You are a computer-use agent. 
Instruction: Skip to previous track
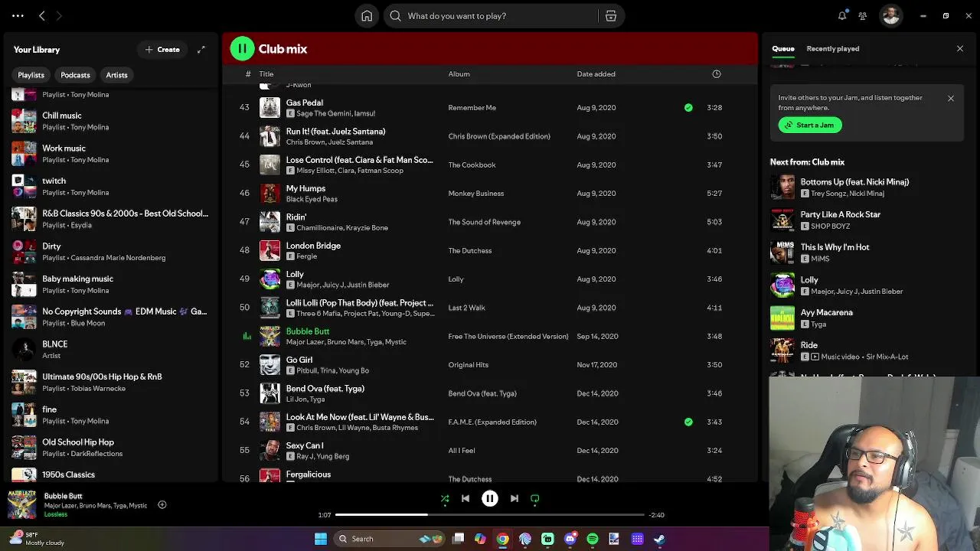pos(465,498)
